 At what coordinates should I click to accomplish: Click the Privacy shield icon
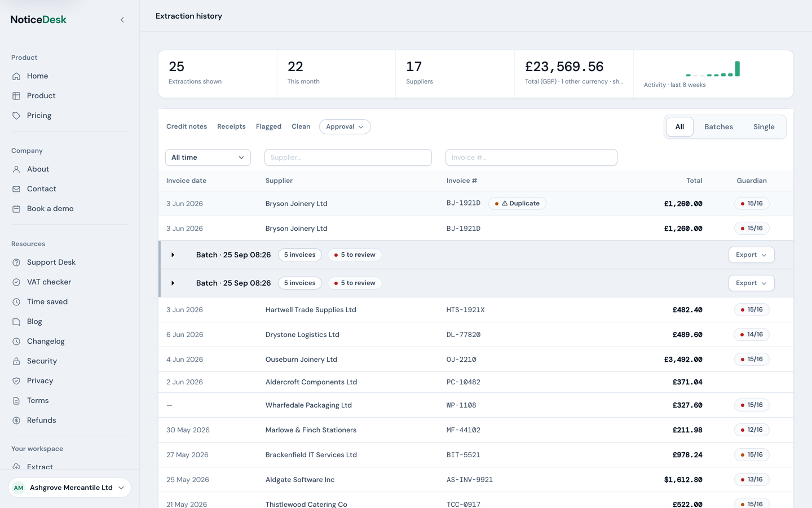(x=16, y=381)
